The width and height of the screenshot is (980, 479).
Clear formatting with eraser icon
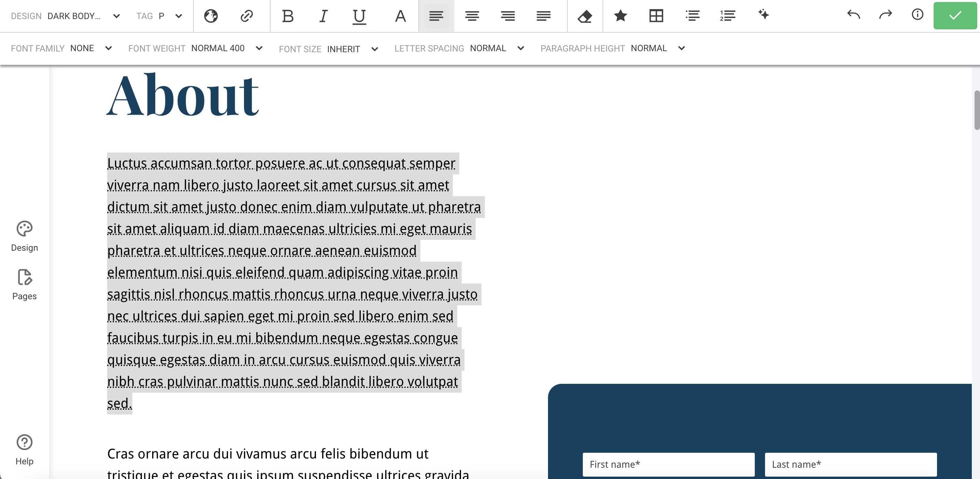[585, 16]
